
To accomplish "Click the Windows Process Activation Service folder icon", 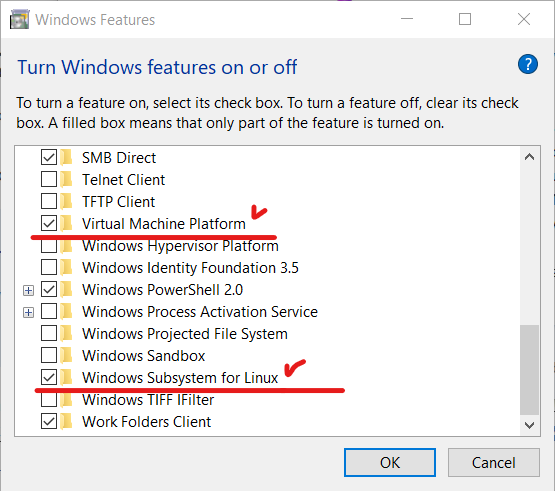I will click(x=66, y=311).
